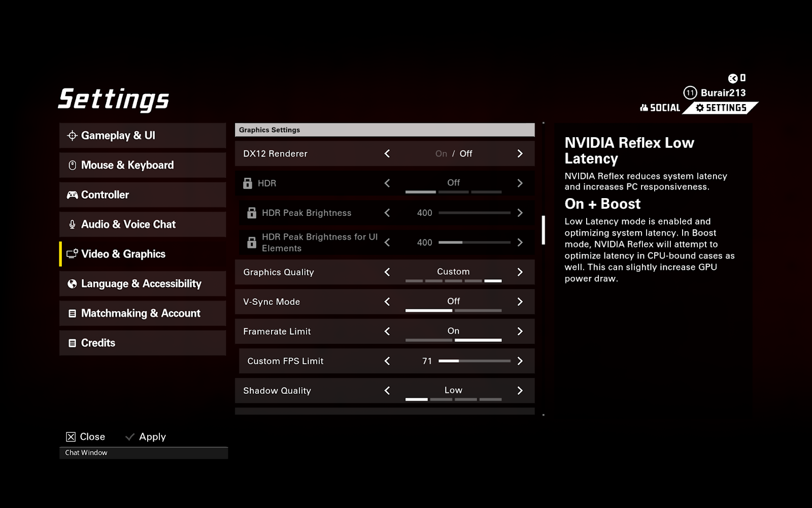Increase Custom FPS Limit with right arrow
The image size is (812, 508).
click(520, 361)
